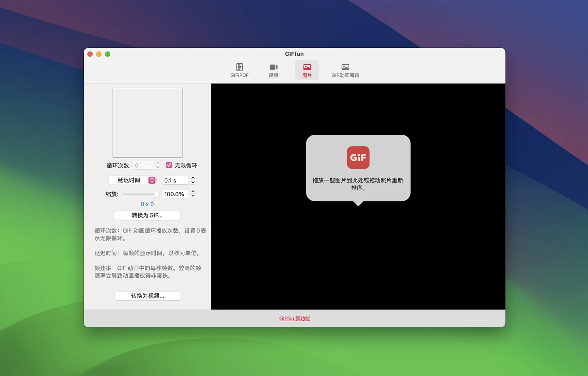The height and width of the screenshot is (376, 588).
Task: Open the GIFfun 新功能 link
Action: pos(295,319)
